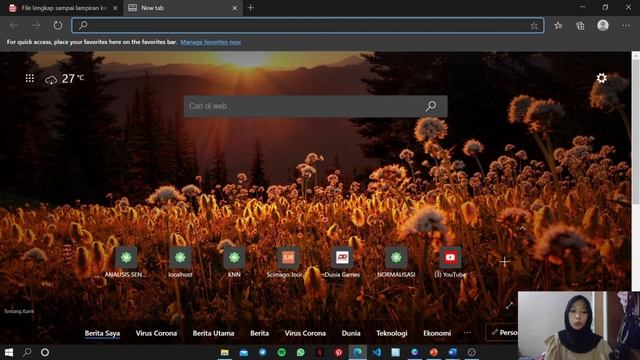The height and width of the screenshot is (360, 640).
Task: Click the browser Forward arrow
Action: 36,25
